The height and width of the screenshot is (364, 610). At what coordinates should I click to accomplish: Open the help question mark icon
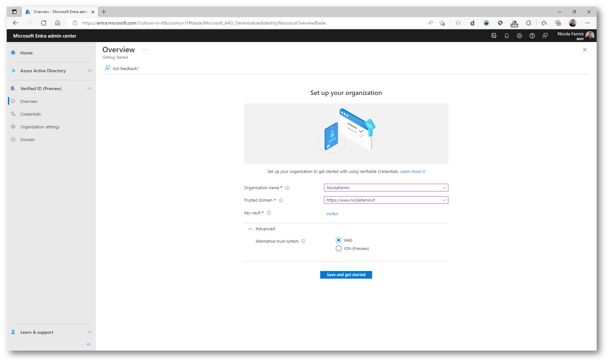pyautogui.click(x=532, y=36)
